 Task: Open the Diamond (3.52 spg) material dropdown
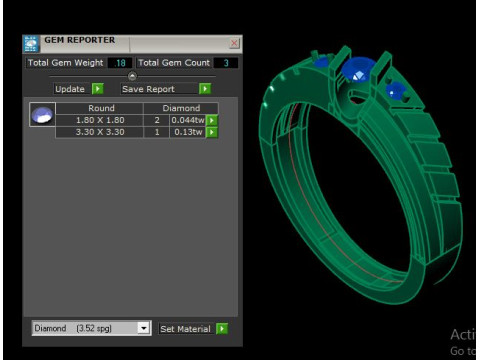[x=144, y=328]
